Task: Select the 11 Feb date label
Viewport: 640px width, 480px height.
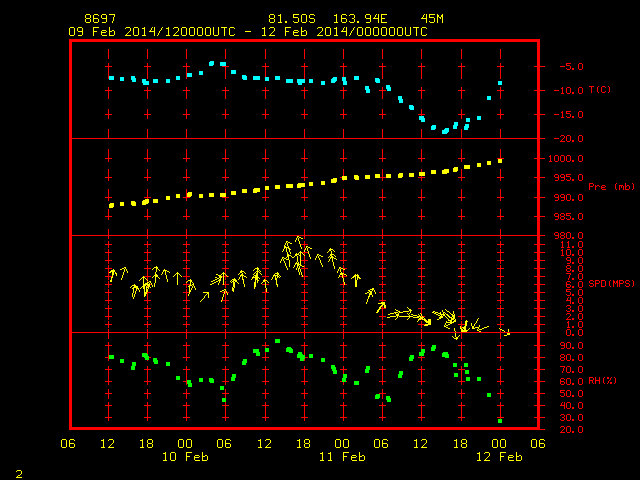Action: click(342, 457)
